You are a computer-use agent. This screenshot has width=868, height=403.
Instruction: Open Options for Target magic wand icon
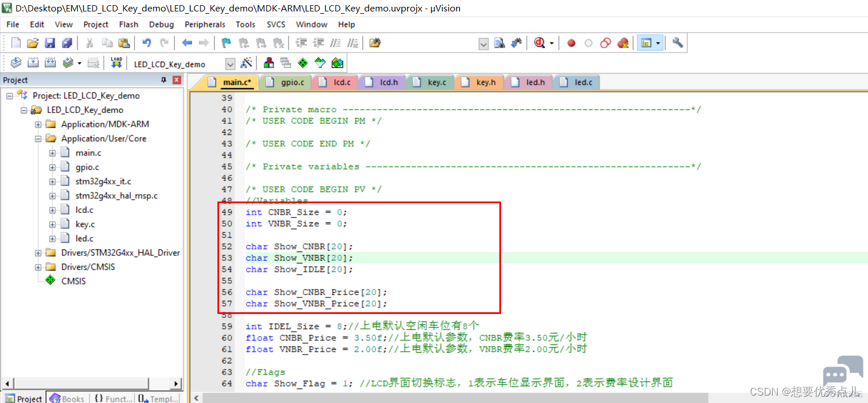pos(247,63)
